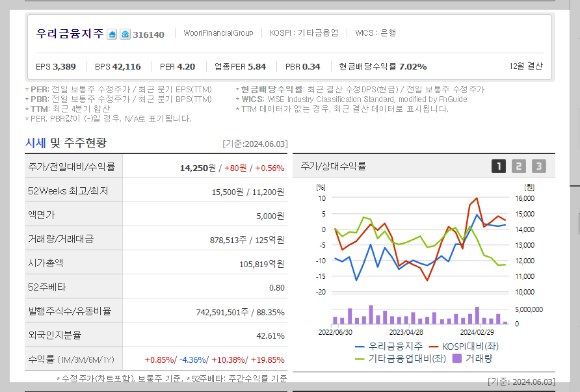
Task: Click the green 기타금융업대비(좌) legend entry
Action: [401, 359]
